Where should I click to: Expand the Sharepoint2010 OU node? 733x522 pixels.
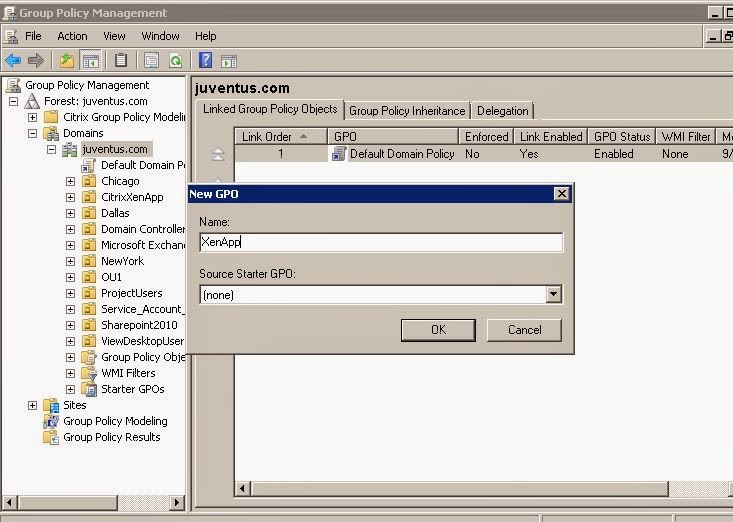70,325
